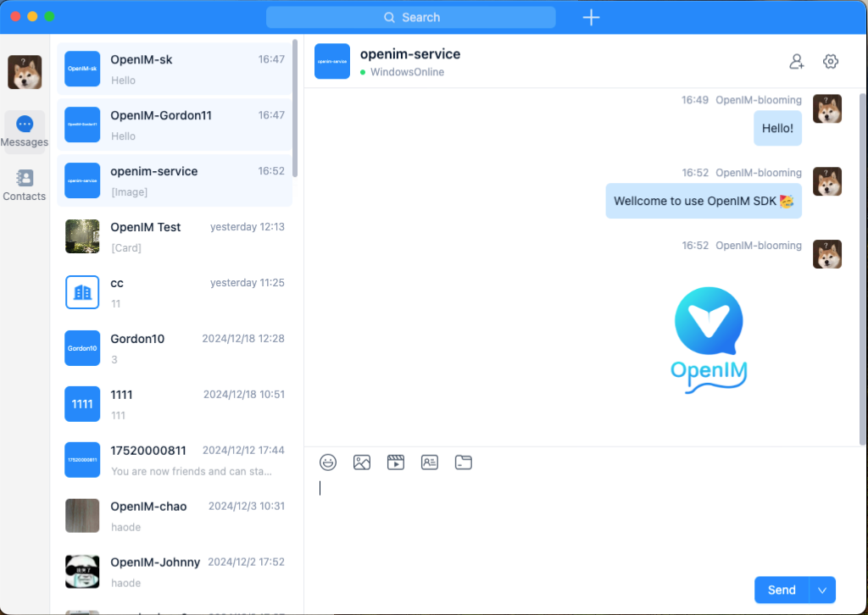
Task: Click the OpenIM-chao avatar thumbnail
Action: [x=82, y=516]
